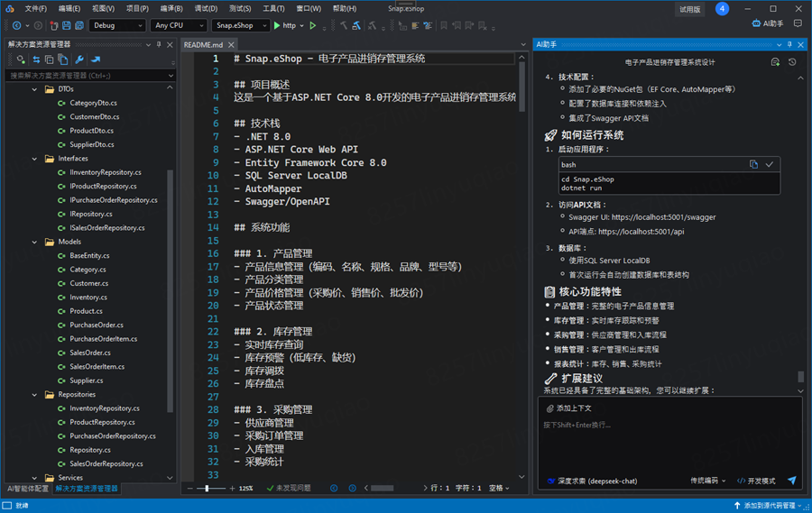
Task: Send the AI message
Action: point(791,481)
